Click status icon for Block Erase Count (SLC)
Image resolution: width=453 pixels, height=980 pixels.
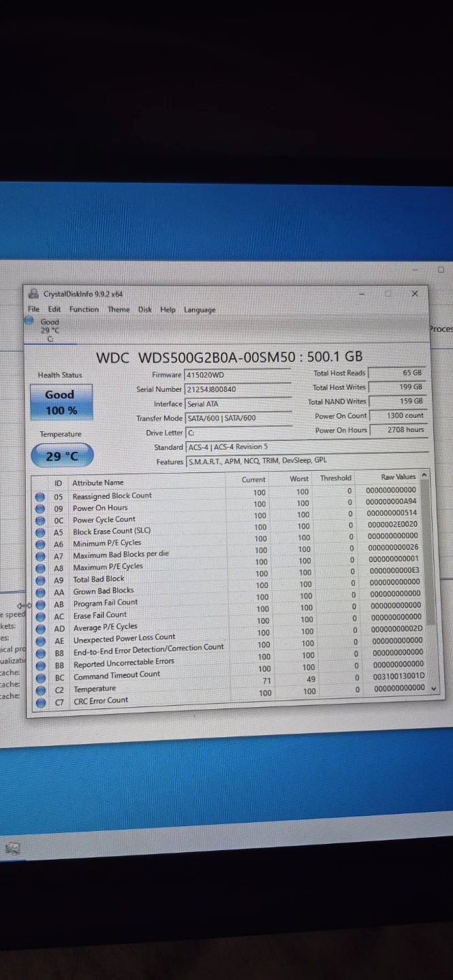tap(41, 532)
